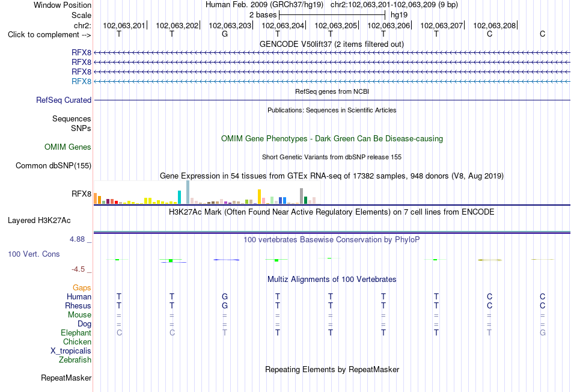Screen dimensions: 571x392
Task: Click the GTEx Gene Expression track title
Action: [332, 176]
